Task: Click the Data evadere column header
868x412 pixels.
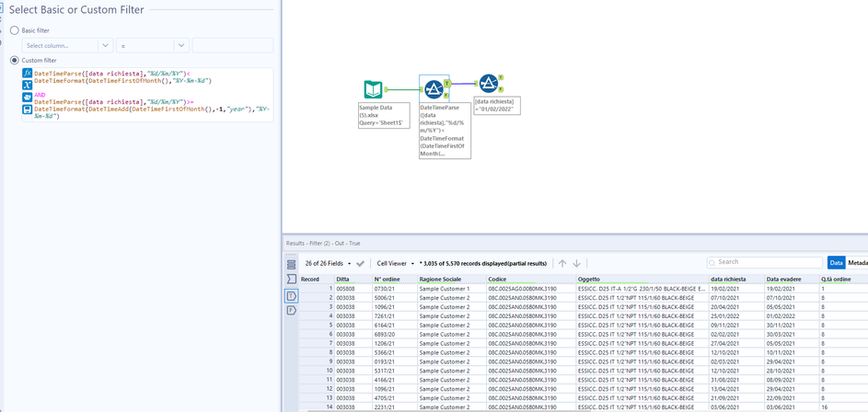Action: click(x=792, y=280)
